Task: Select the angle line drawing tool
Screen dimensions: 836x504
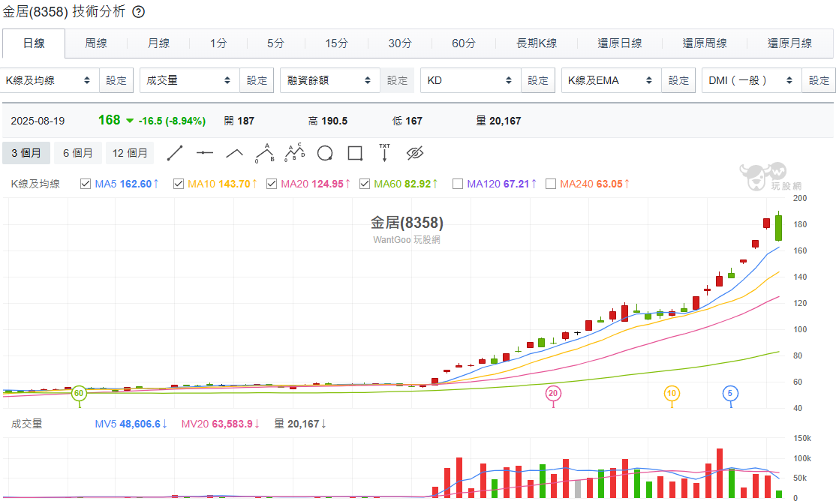Action: tap(234, 153)
